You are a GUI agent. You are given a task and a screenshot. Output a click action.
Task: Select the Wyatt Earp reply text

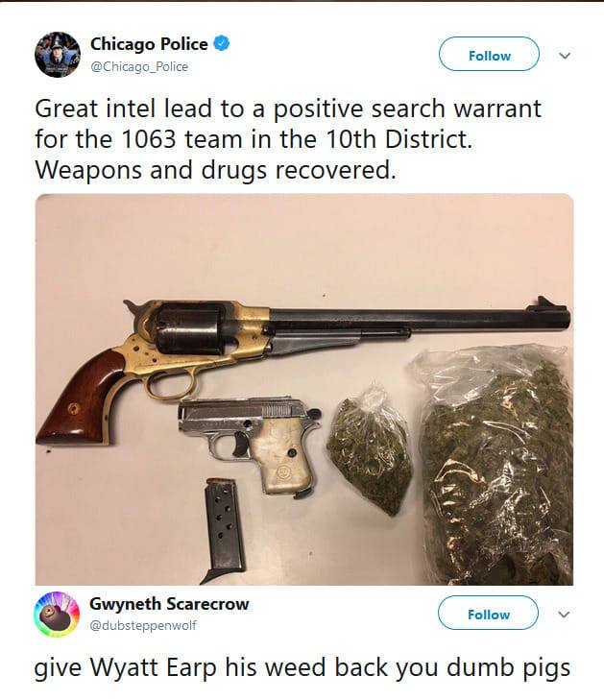coord(302,668)
